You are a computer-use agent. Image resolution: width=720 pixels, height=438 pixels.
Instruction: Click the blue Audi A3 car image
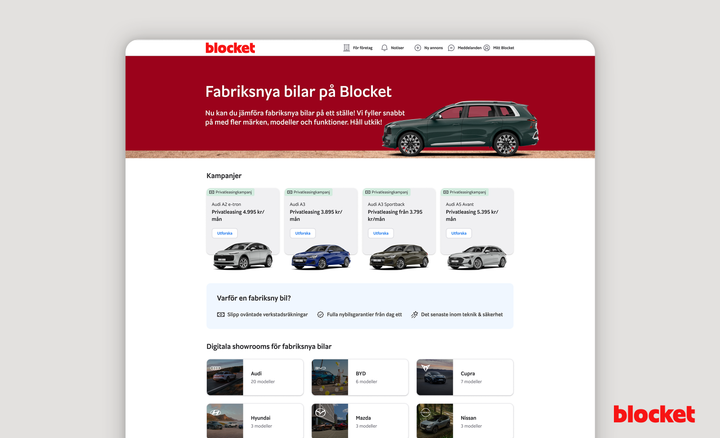pyautogui.click(x=321, y=257)
